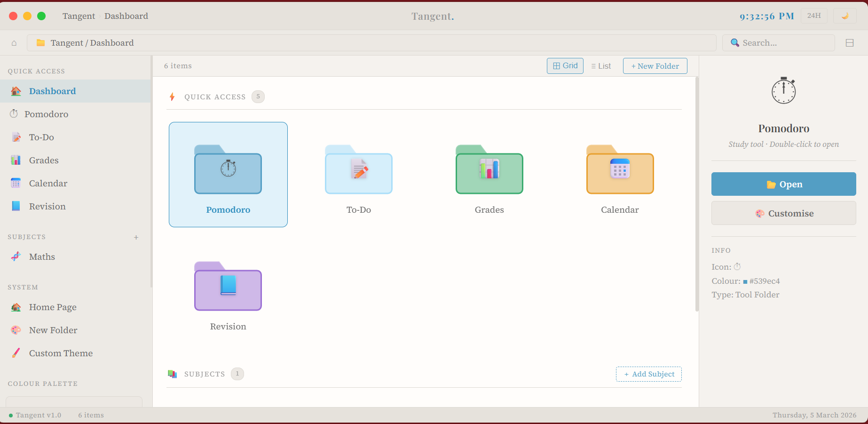Click the Pomodoro stopwatch icon in sidebar
This screenshot has width=868, height=424.
tap(14, 114)
